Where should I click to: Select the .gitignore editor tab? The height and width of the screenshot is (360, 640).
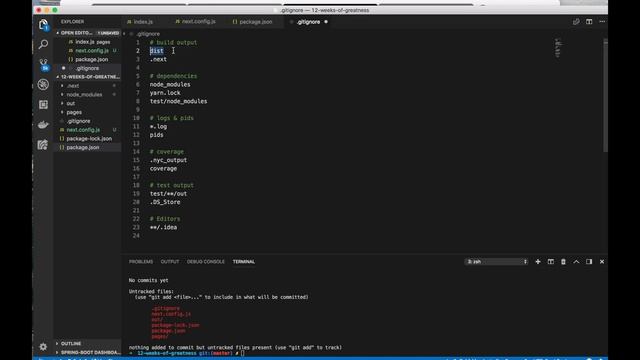308,22
